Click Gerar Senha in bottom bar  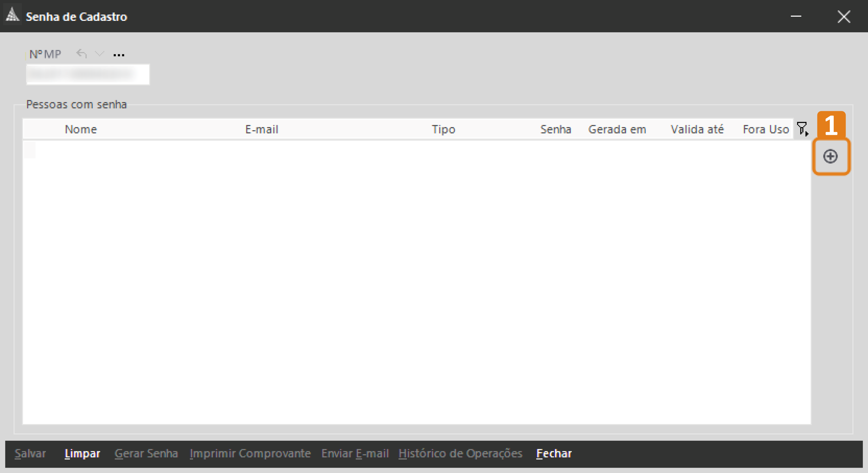pyautogui.click(x=146, y=453)
